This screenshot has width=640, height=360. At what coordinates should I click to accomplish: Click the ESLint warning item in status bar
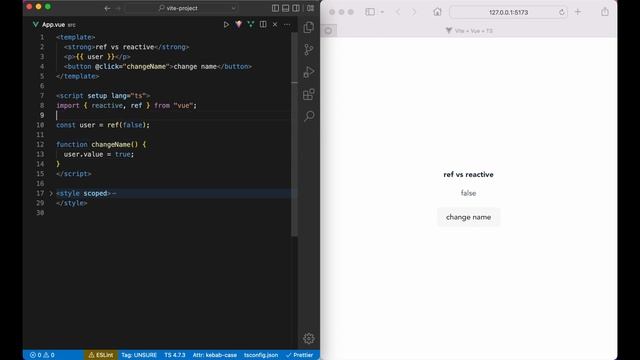pos(101,355)
